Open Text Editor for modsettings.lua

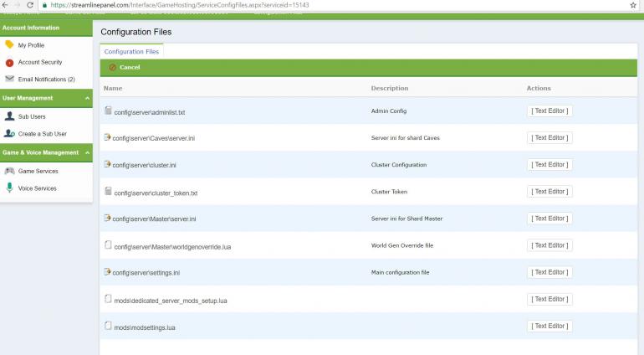[x=549, y=326]
